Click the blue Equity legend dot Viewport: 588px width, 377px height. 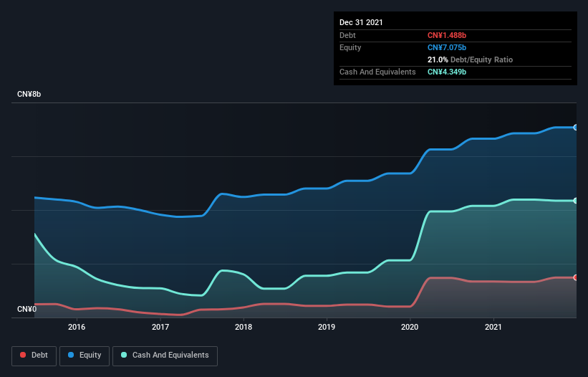tap(71, 355)
